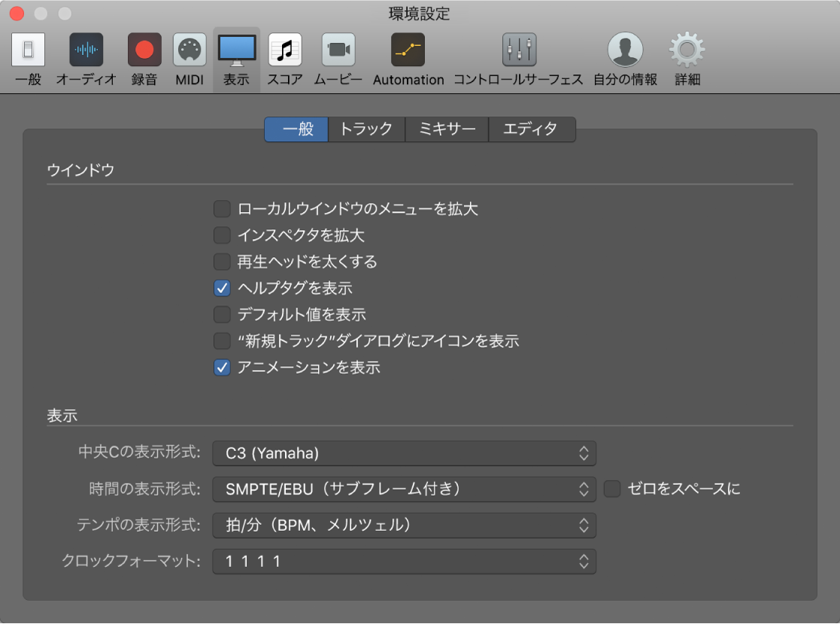
Task: Open the 時間の表示形式 SMPTE/EBU dropdown
Action: 405,489
